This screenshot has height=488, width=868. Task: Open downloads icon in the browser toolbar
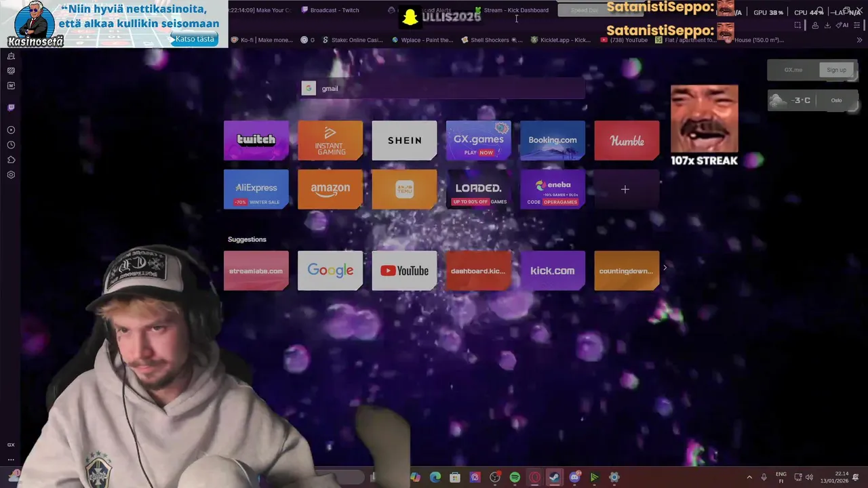(x=828, y=25)
